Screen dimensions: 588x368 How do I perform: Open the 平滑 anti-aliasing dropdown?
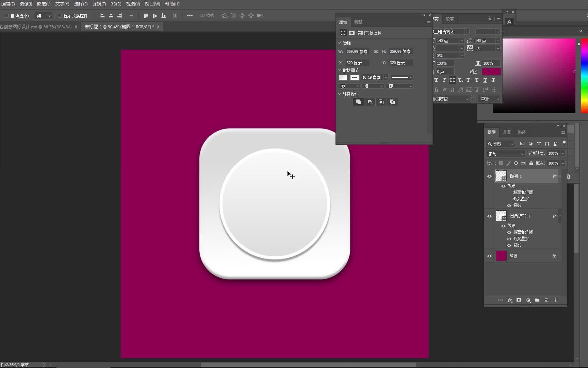click(x=490, y=99)
